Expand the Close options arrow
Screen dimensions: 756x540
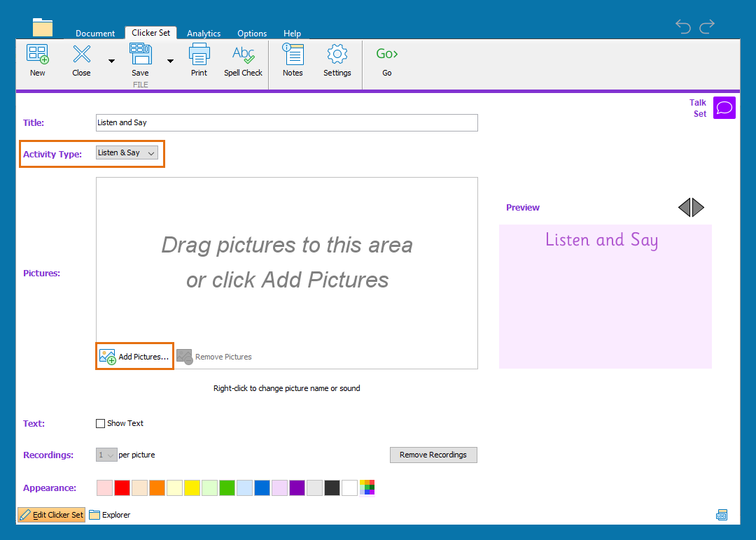click(111, 61)
